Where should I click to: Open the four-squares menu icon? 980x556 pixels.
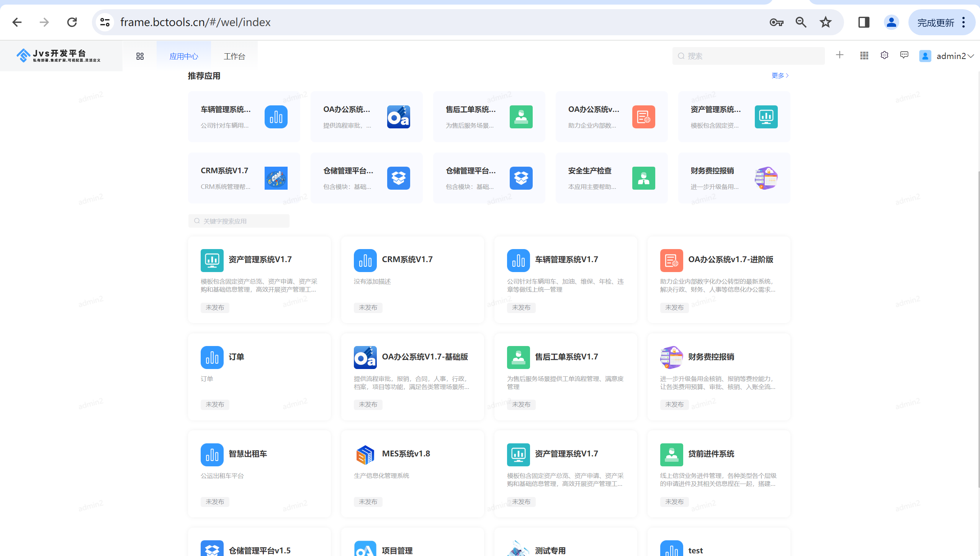click(x=140, y=56)
